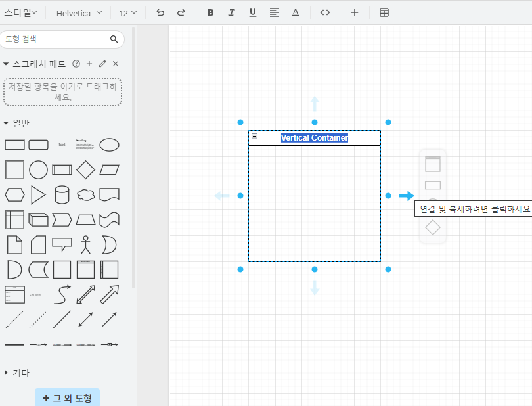Click the insert table icon
This screenshot has width=532, height=406.
[384, 13]
